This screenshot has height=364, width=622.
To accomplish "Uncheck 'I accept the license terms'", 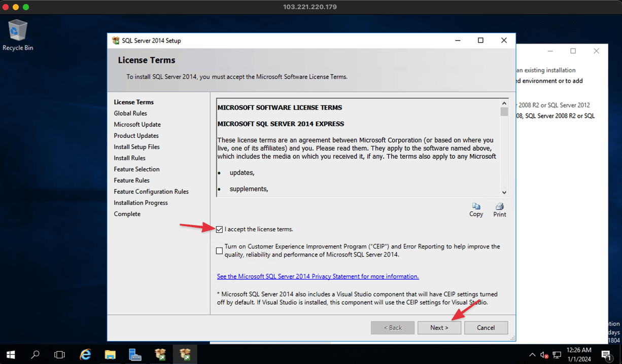I will coord(219,229).
